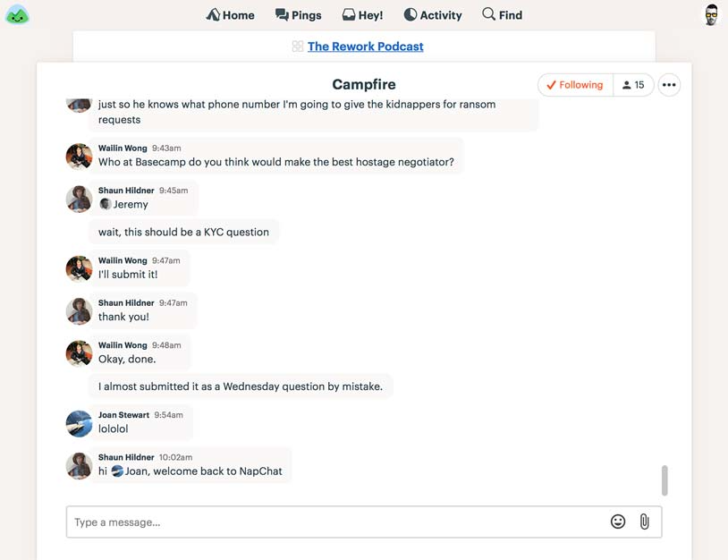Open the three-dots Campfire options menu
728x560 pixels.
click(x=669, y=85)
